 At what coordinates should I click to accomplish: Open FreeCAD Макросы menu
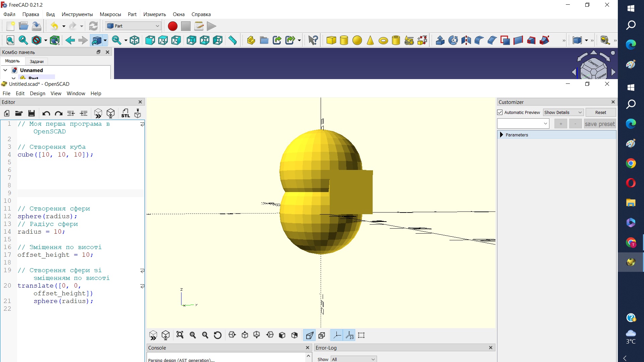tap(110, 14)
